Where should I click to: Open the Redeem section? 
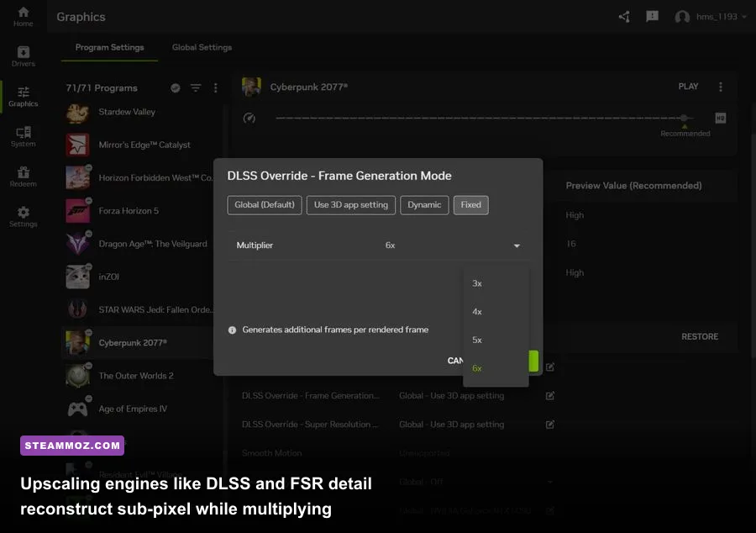(24, 177)
